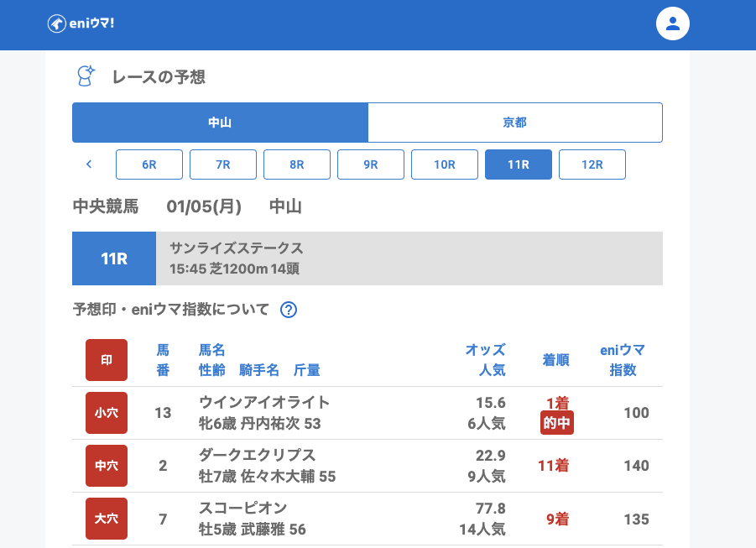Select race 10R
The height and width of the screenshot is (548, 756).
[445, 164]
